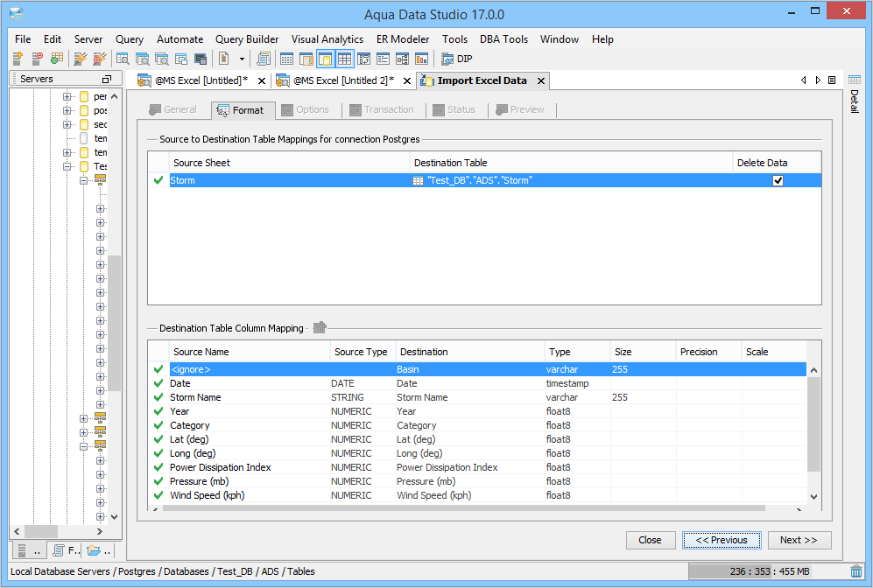Click the scroll tabs right arrow
The image size is (873, 588).
pyautogui.click(x=818, y=80)
